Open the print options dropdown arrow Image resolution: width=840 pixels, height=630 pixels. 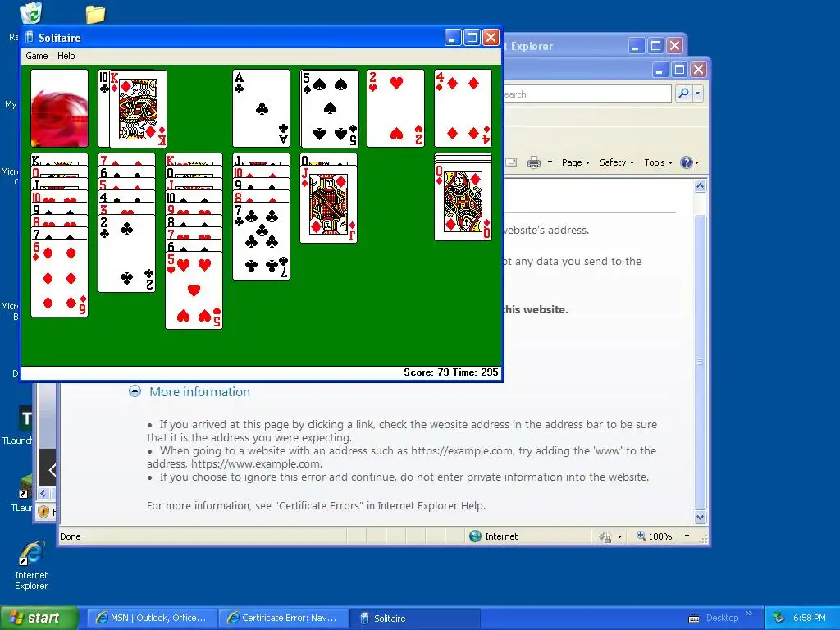pos(550,162)
